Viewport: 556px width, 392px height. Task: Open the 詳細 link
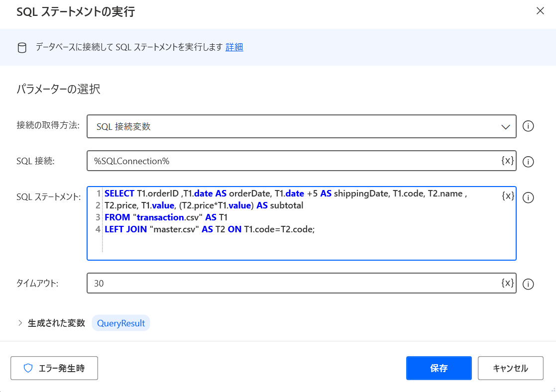click(234, 47)
